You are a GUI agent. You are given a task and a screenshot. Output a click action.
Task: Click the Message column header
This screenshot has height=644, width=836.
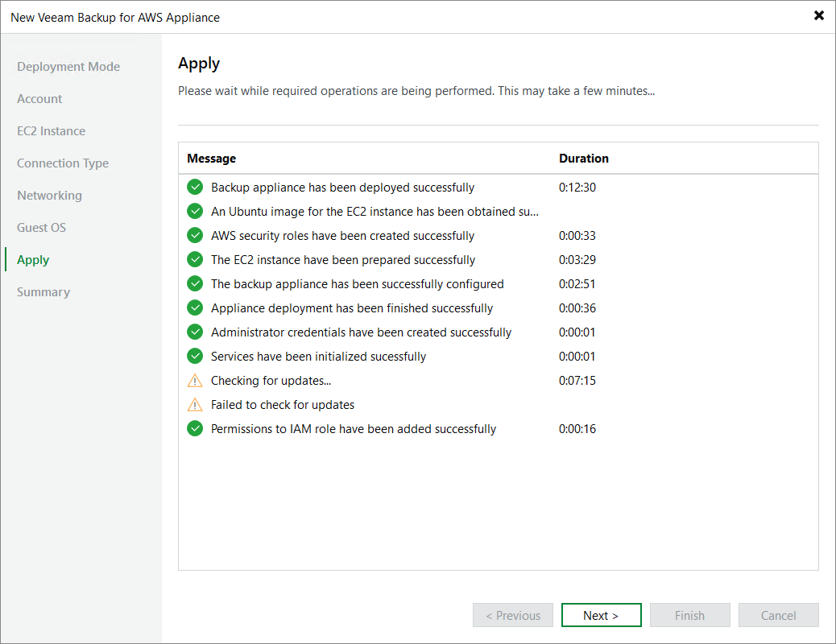click(212, 159)
